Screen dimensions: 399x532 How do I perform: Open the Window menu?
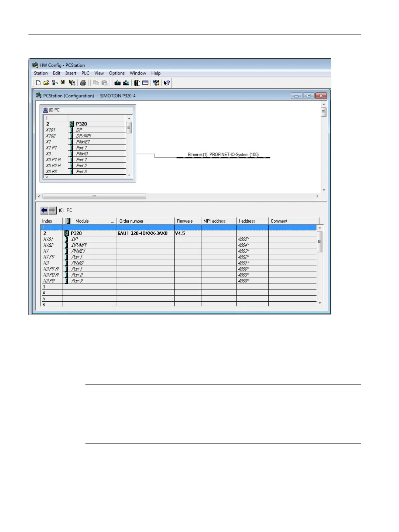[x=138, y=73]
